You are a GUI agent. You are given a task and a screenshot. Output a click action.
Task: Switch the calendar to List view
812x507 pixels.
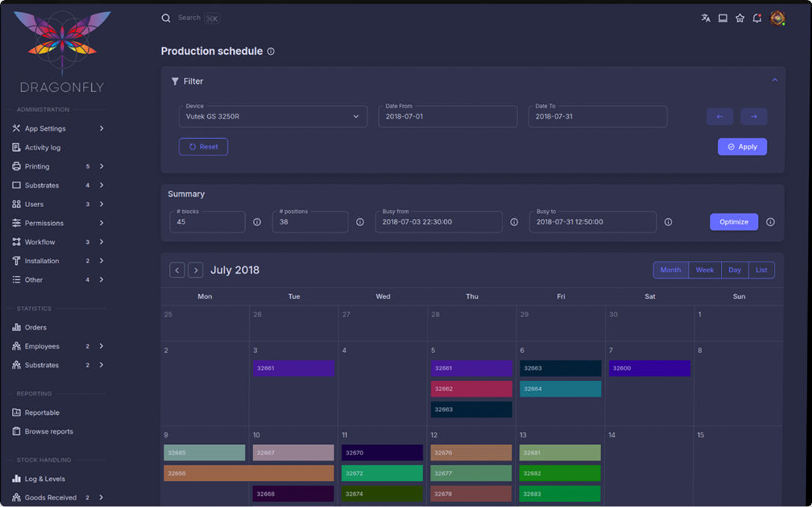click(x=762, y=270)
